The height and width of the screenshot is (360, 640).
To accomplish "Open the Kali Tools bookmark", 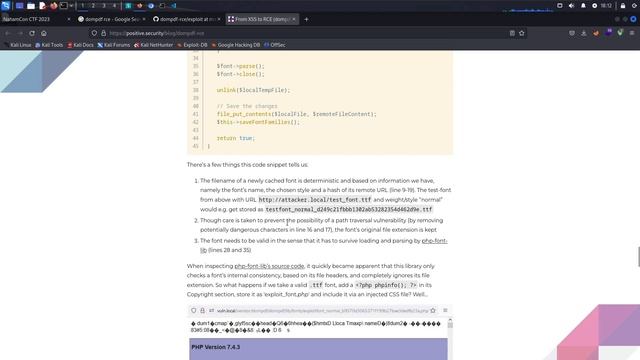I will point(49,45).
